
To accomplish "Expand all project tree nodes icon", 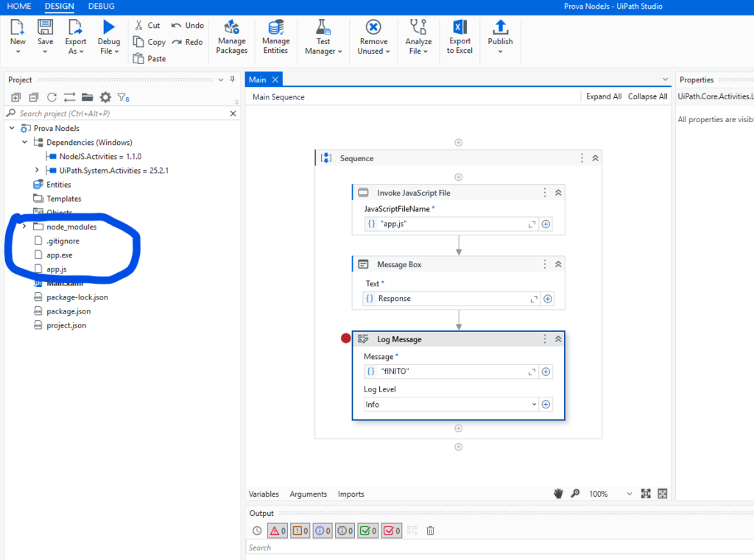I will pos(16,98).
